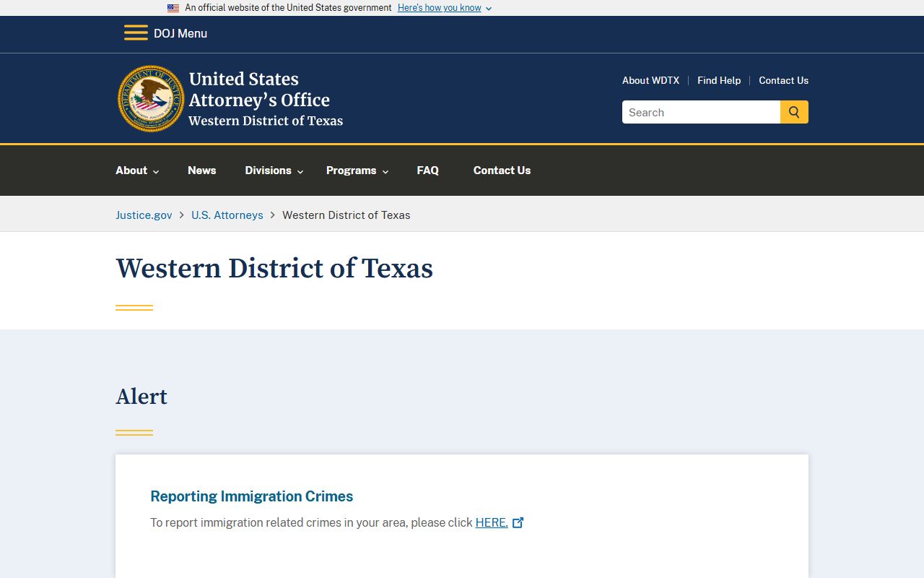
Task: Click the DOJ Menu text label
Action: [180, 33]
